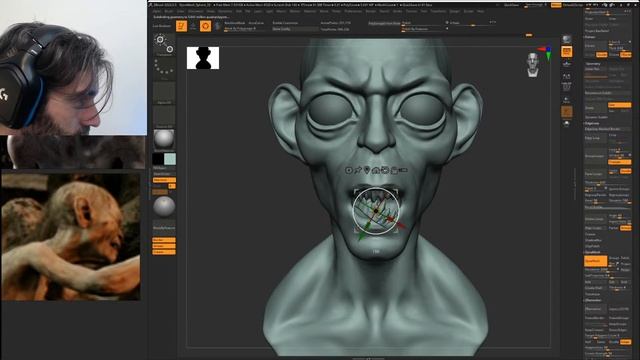Expand the Crease section
Screen dimensions: 640x360
590,234
